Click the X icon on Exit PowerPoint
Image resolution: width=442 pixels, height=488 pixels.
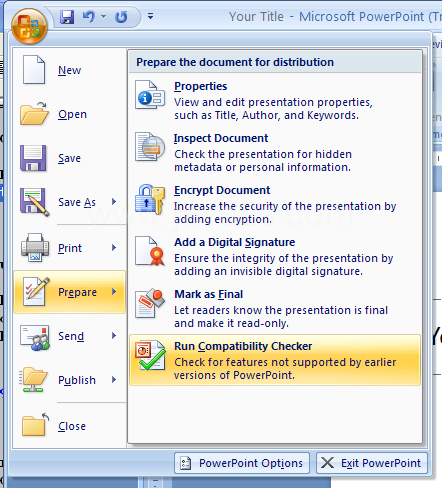pyautogui.click(x=327, y=463)
